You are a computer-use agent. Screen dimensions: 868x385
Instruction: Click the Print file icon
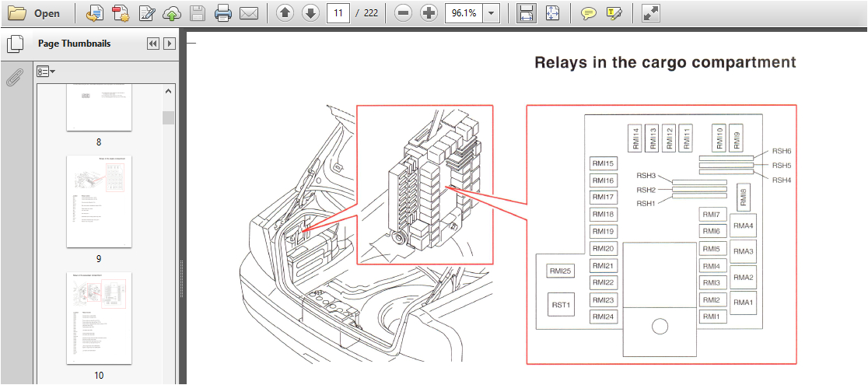(x=223, y=13)
